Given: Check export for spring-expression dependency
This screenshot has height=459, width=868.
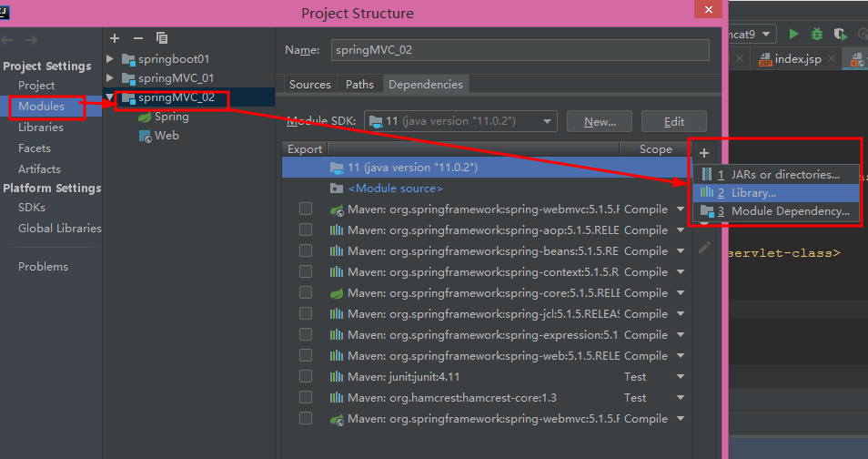Looking at the screenshot, I should 306,335.
